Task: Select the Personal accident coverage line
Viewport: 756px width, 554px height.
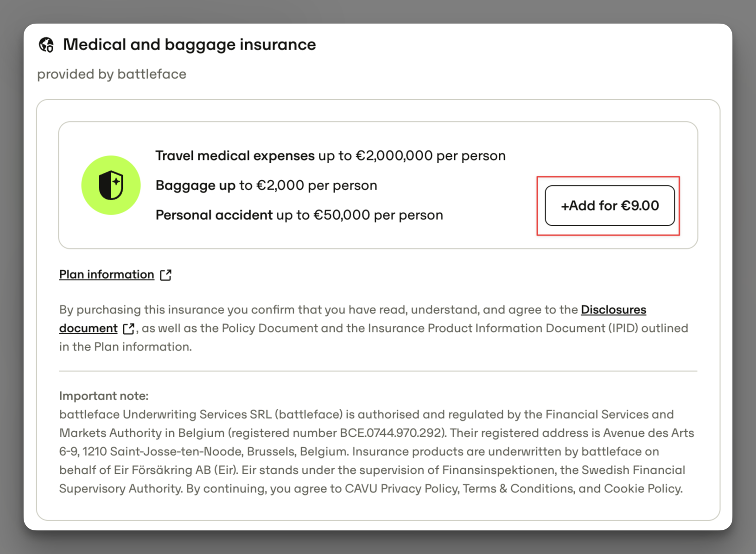Action: coord(299,215)
